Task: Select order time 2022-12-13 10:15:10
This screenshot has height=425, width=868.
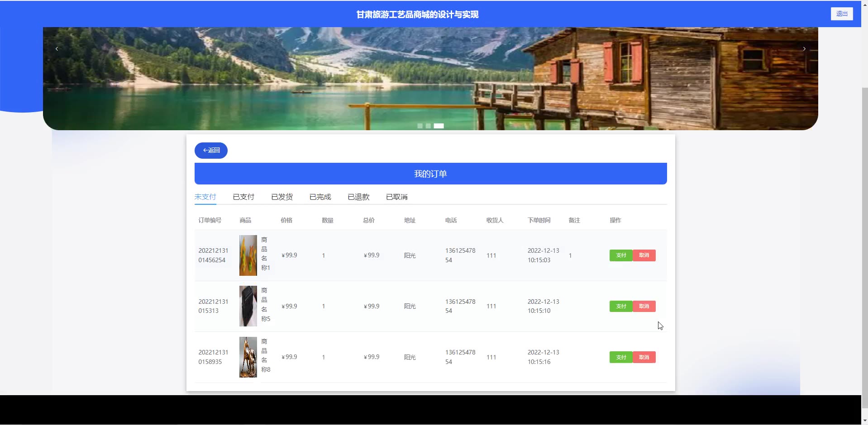Action: click(544, 306)
